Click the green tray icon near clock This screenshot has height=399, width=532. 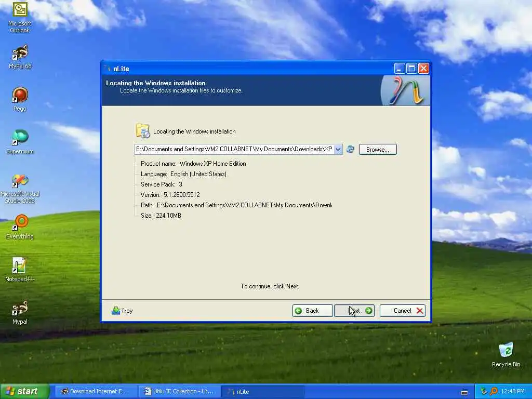[484, 391]
